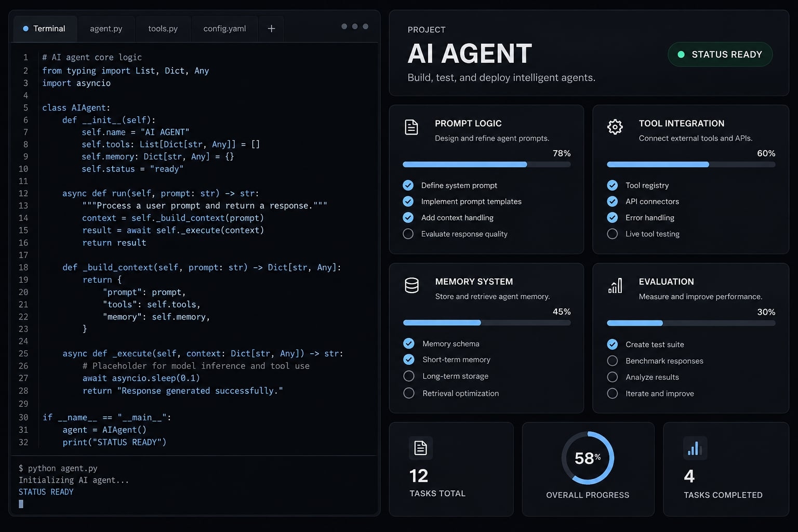Click the Evaluation bar chart icon
This screenshot has width=798, height=532.
click(615, 285)
